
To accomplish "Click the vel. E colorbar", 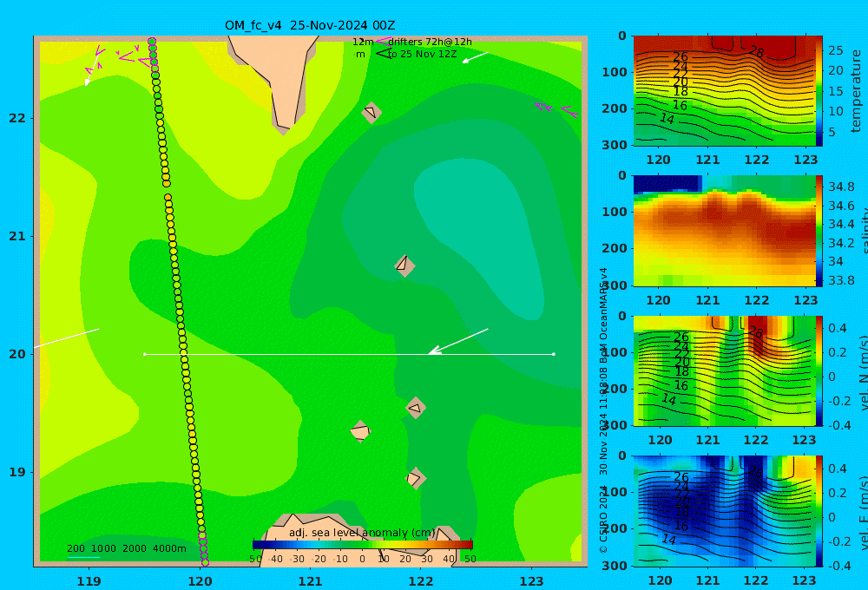I will tap(819, 511).
